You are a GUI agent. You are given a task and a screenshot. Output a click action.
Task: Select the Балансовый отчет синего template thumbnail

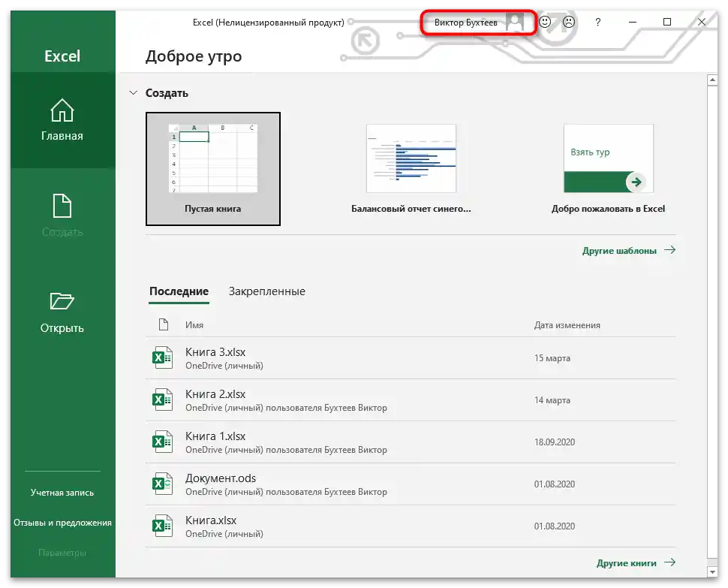coord(411,158)
